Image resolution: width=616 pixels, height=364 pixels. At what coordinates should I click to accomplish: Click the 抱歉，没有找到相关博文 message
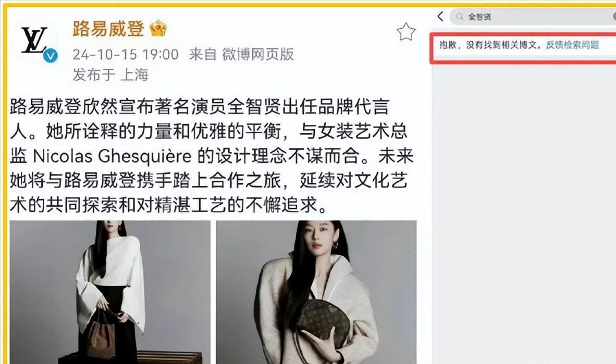(x=492, y=45)
